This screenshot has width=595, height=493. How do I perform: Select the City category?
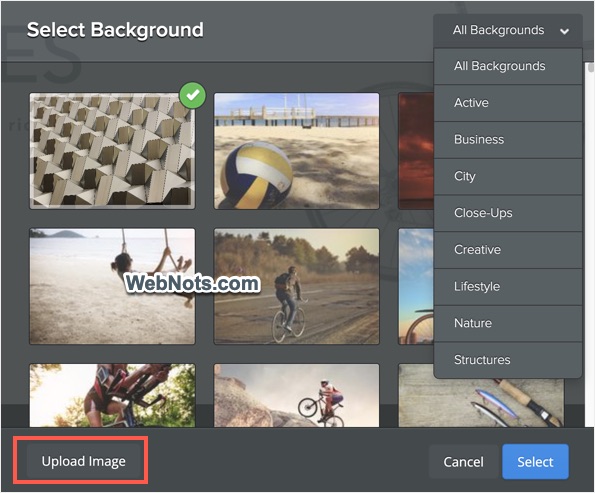coord(508,176)
